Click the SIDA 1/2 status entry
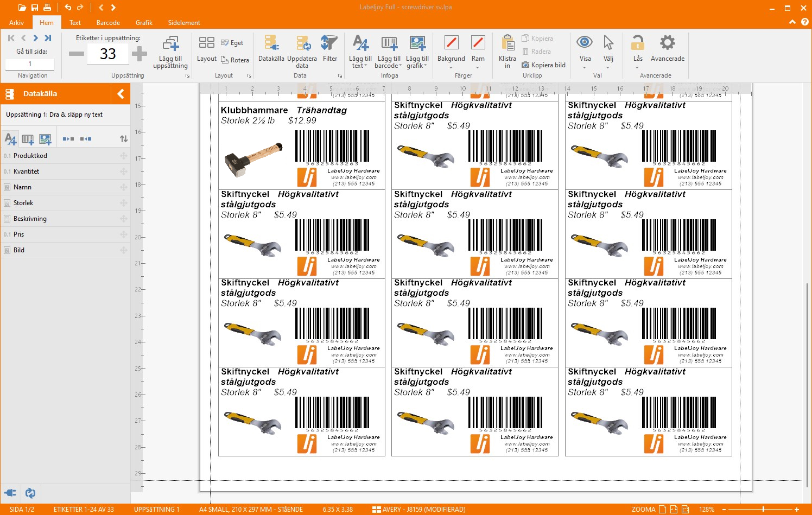 [22, 510]
